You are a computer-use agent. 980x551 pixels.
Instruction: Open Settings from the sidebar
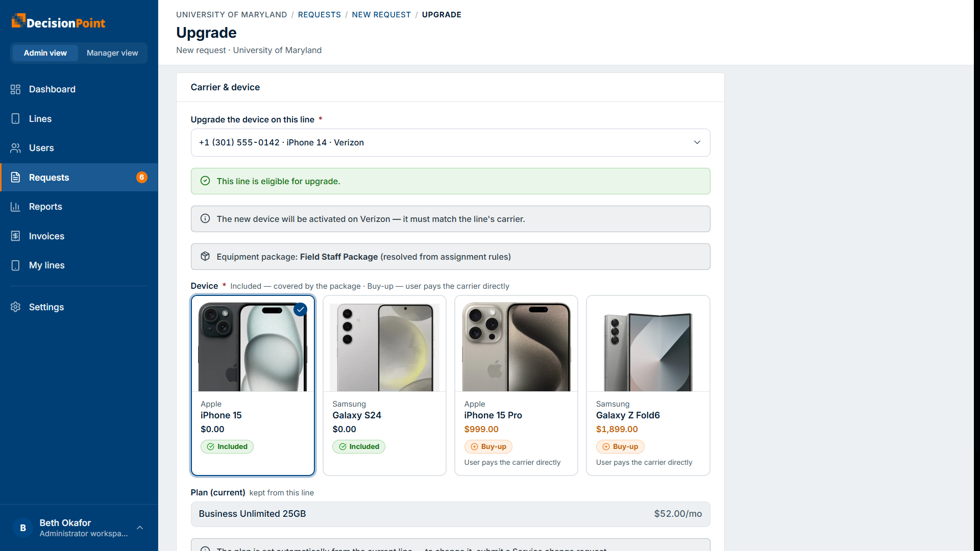tap(79, 307)
